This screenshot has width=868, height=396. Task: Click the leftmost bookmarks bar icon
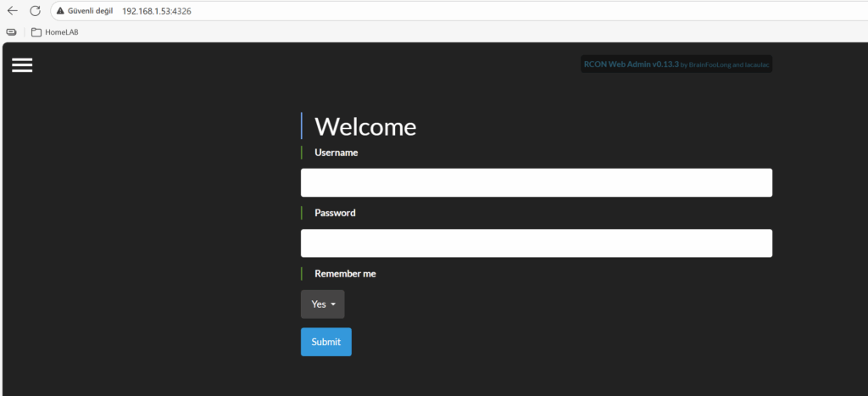[12, 32]
